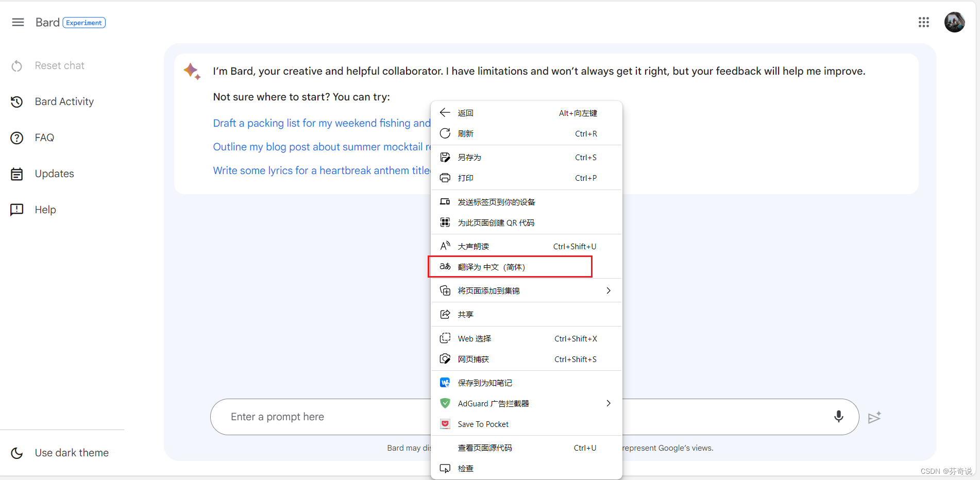Click the Bard Activity history icon
Viewport: 980px width, 480px height.
click(17, 102)
